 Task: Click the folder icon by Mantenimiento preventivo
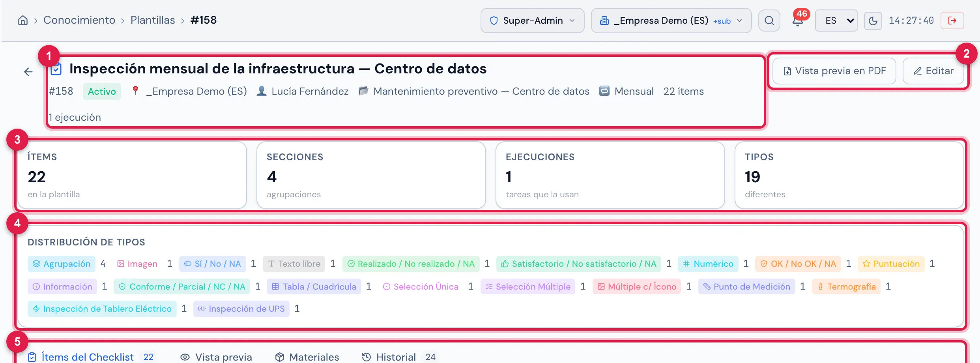click(363, 91)
